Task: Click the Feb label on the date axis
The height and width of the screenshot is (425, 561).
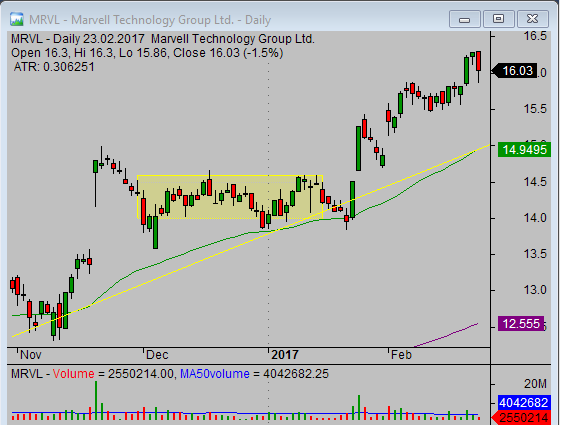Action: (401, 355)
